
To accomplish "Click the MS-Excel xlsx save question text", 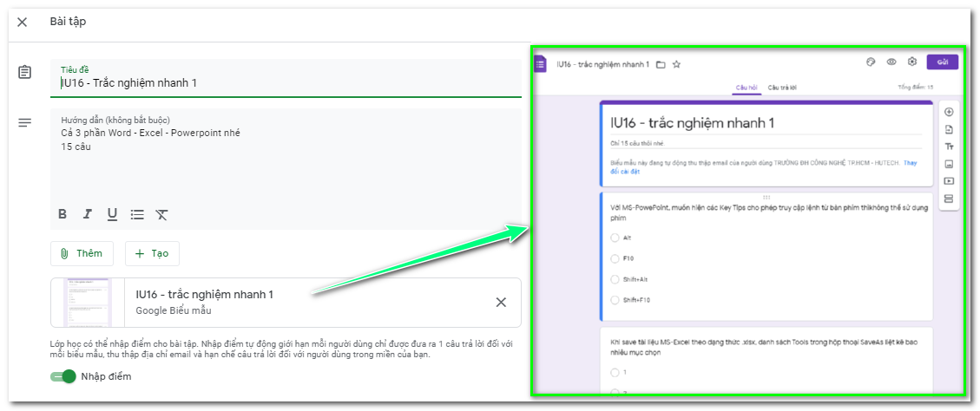I will [x=763, y=348].
